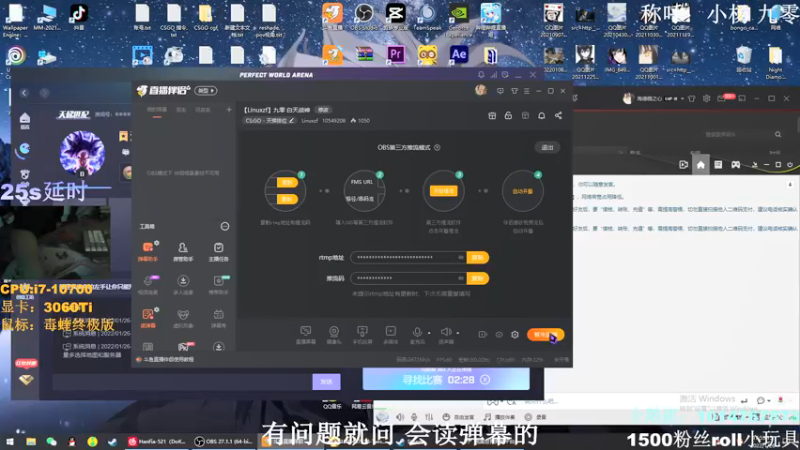Viewport: 800px width, 450px height.
Task: Expand speaker options arrow
Action: pyautogui.click(x=458, y=333)
